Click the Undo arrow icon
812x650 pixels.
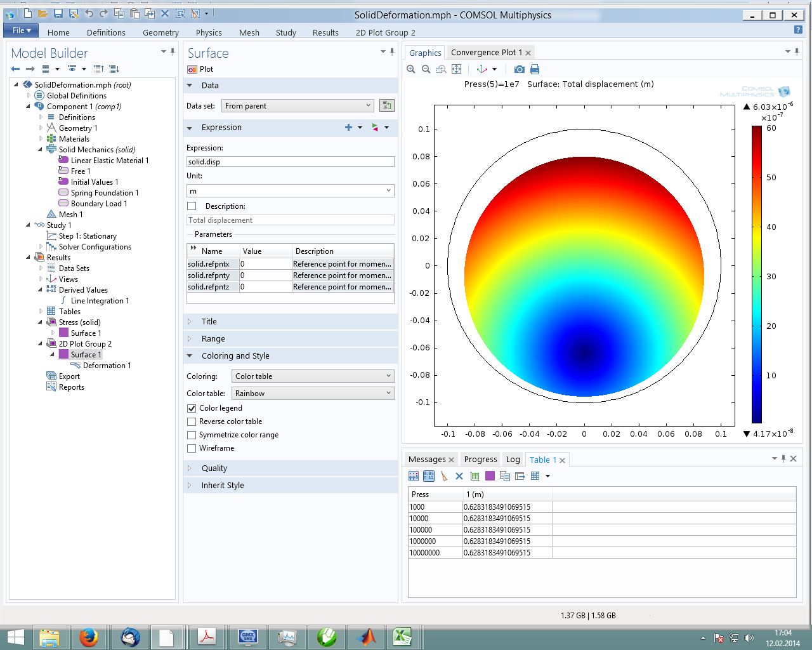(x=89, y=13)
